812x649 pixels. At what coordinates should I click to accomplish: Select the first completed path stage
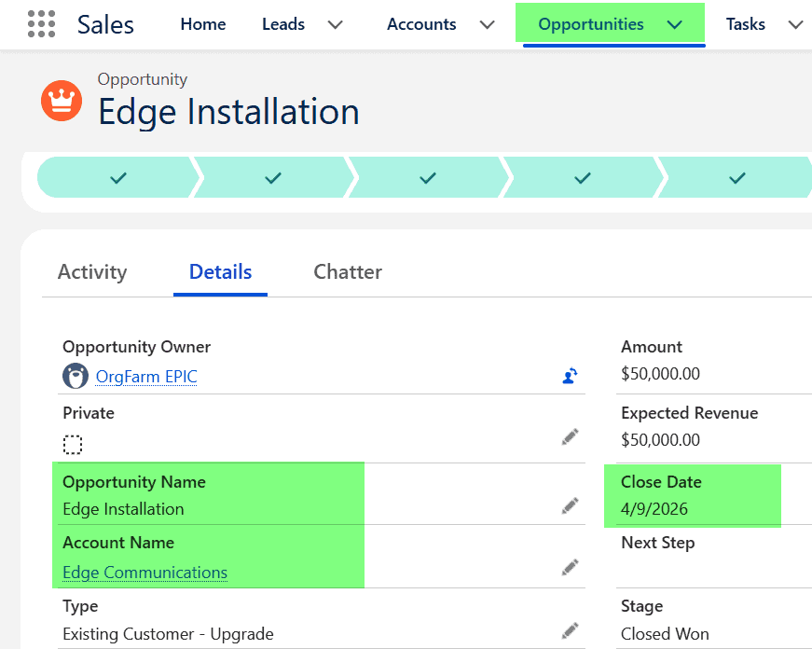point(118,178)
